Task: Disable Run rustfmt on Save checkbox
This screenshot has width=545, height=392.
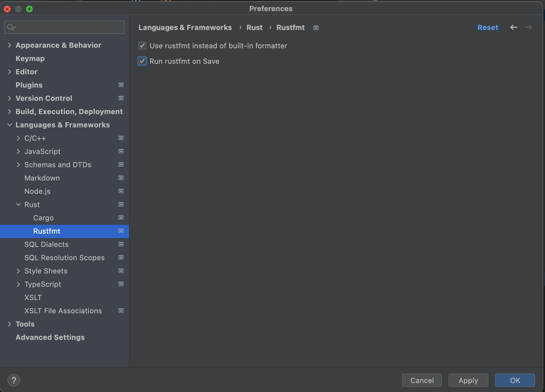Action: coord(142,61)
